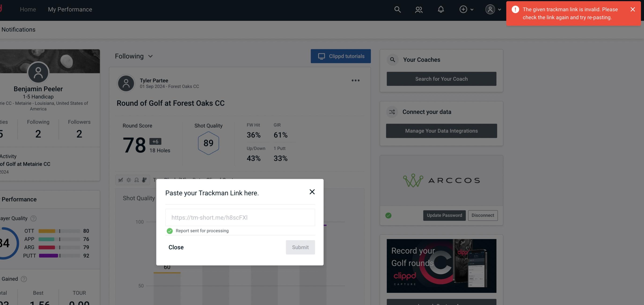Select the My Performance menu tab

[70, 9]
